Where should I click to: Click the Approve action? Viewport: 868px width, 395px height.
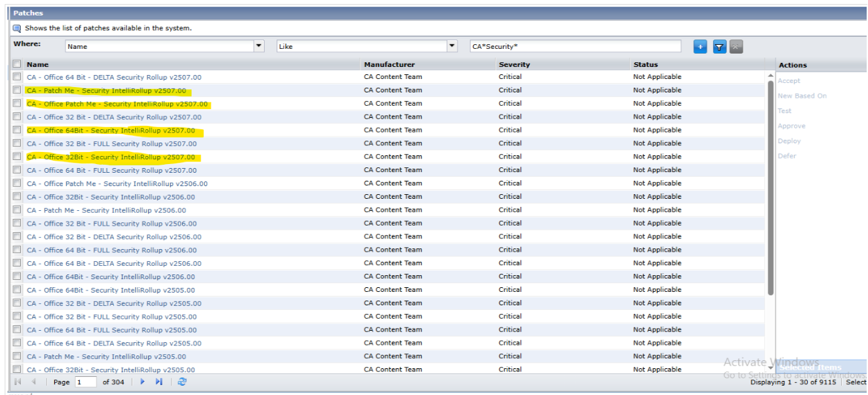tap(792, 126)
